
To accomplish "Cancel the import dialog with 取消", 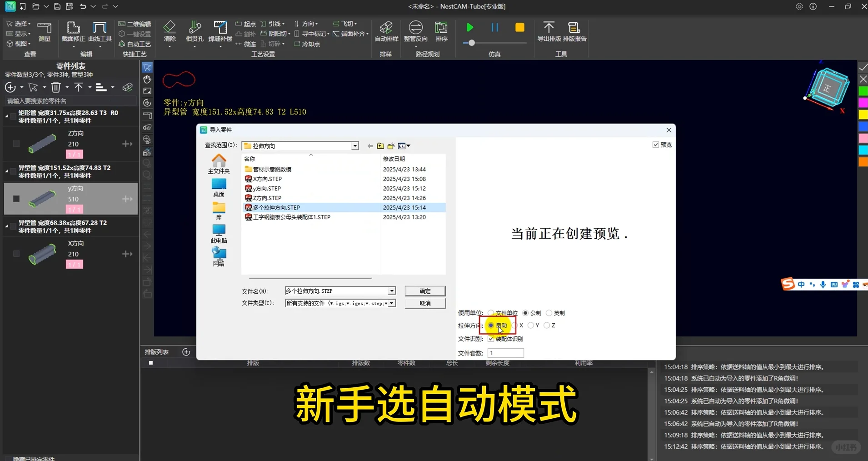I will click(x=424, y=303).
